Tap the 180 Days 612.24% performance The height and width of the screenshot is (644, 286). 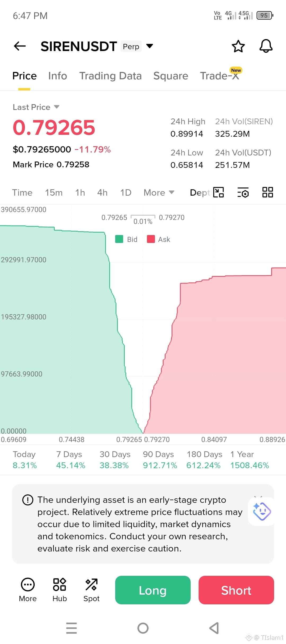204,460
